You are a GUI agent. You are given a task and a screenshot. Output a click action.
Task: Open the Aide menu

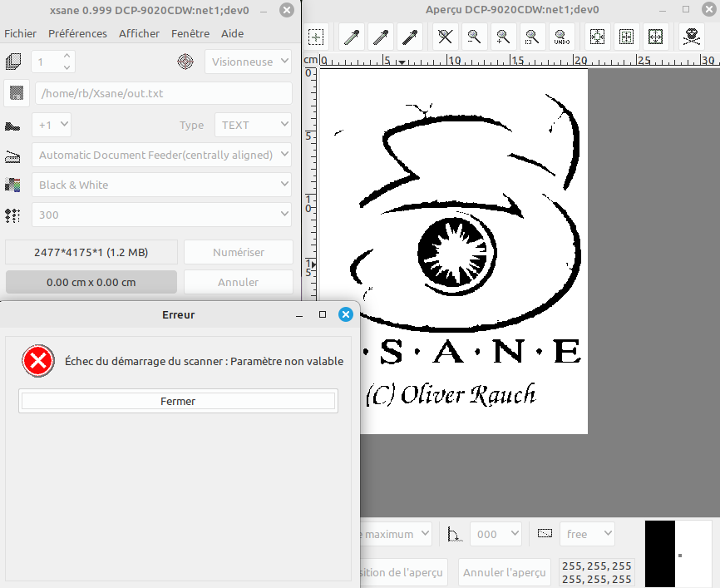point(232,33)
